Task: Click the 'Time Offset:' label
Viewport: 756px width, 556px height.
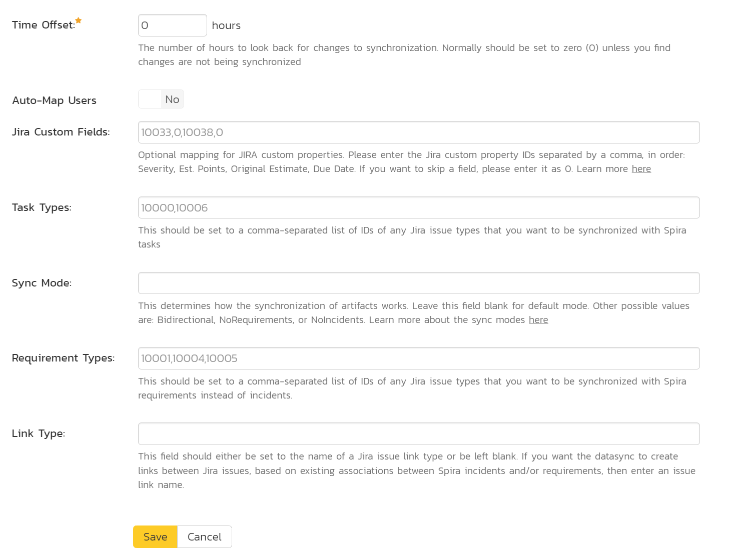Action: point(44,25)
